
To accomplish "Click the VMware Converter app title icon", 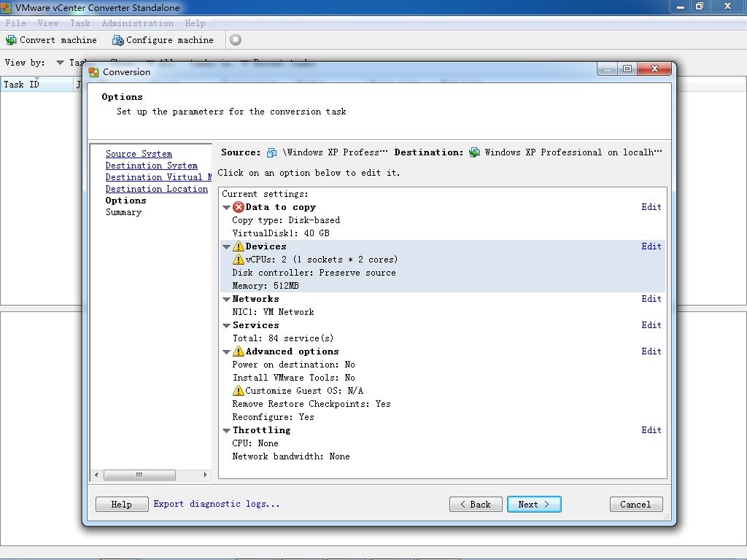I will 6,7.
